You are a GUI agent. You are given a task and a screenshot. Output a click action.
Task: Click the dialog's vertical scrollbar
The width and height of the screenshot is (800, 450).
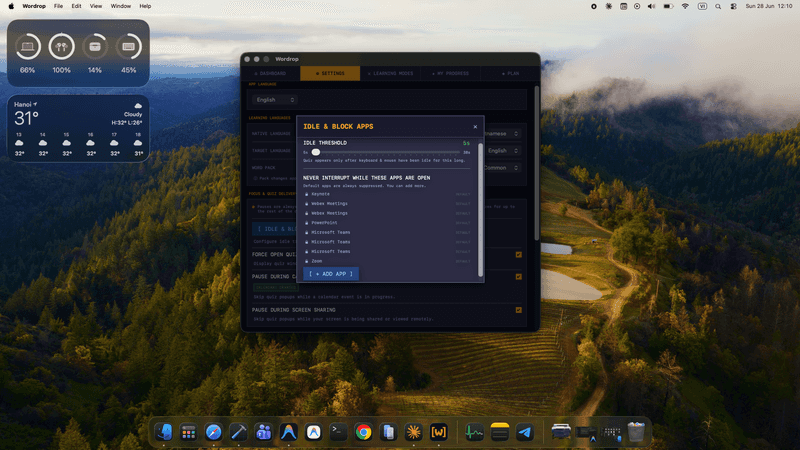(480, 210)
